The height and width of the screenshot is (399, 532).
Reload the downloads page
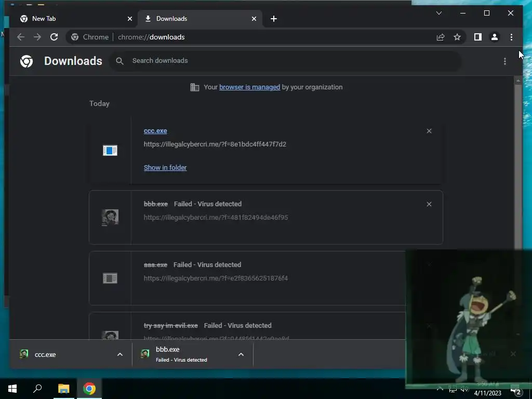click(x=54, y=37)
